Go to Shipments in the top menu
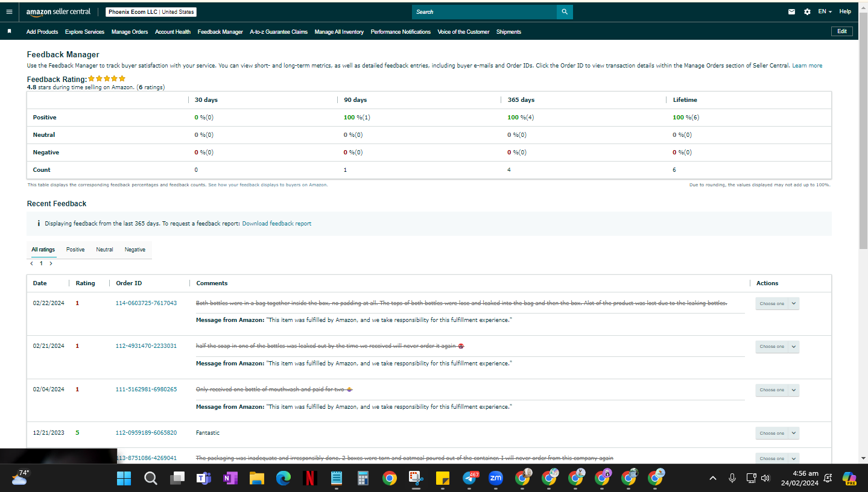This screenshot has height=492, width=868. [508, 32]
